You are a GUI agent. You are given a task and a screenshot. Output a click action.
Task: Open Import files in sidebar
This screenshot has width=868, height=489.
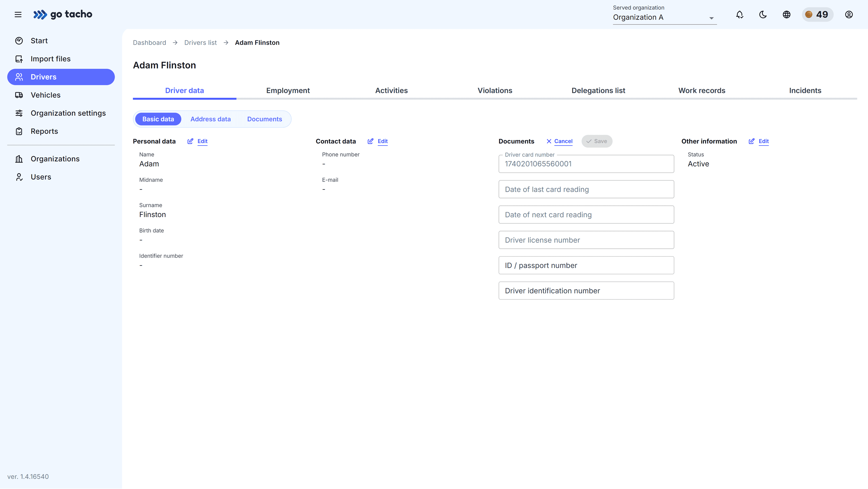click(x=51, y=59)
